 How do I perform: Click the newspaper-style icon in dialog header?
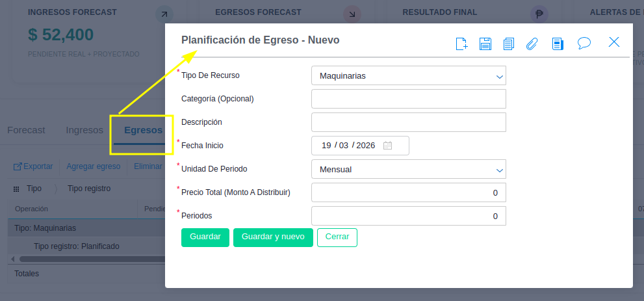[x=557, y=44]
